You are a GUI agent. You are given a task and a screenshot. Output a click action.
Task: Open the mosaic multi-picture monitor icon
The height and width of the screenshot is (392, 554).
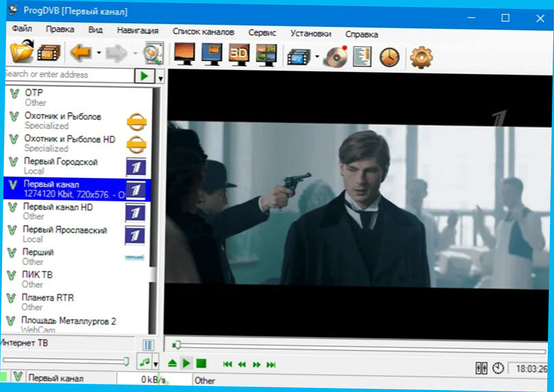click(x=266, y=55)
